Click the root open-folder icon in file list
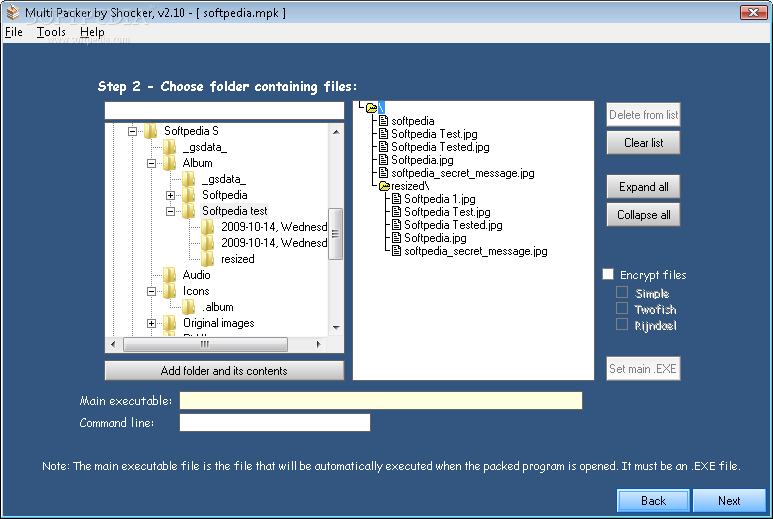Viewport: 773px width, 519px height. pos(372,108)
